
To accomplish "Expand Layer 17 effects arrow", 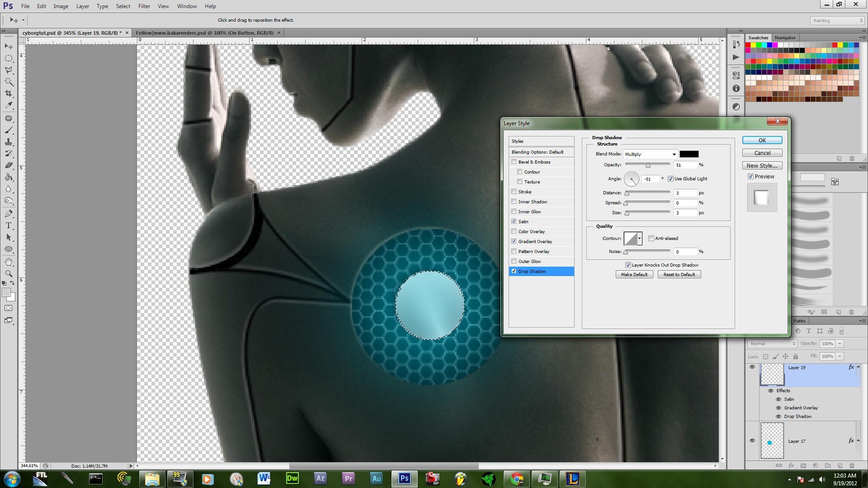I will pyautogui.click(x=858, y=441).
